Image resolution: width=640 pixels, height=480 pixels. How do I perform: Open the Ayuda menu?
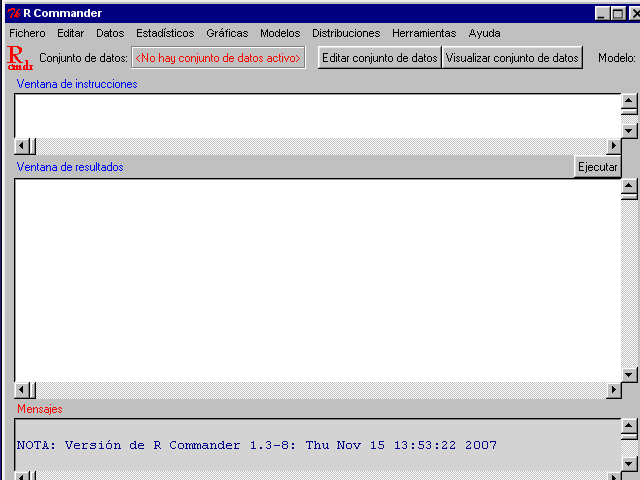484,33
